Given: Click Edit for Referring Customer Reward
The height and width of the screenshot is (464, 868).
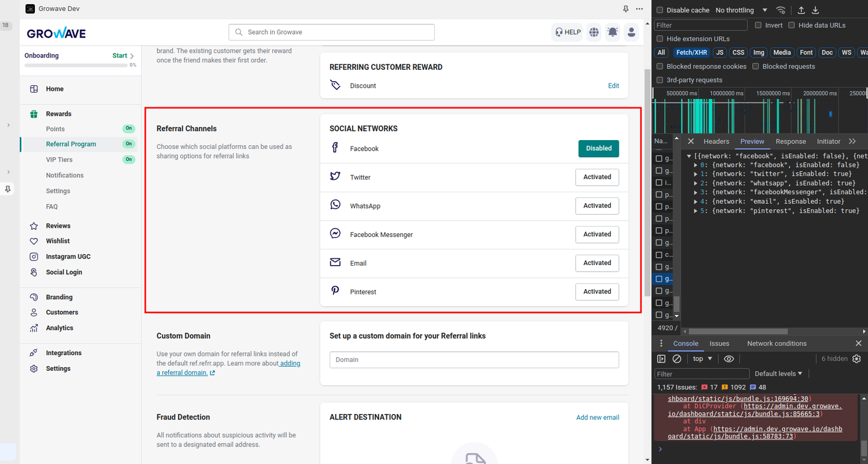Looking at the screenshot, I should click(x=613, y=86).
